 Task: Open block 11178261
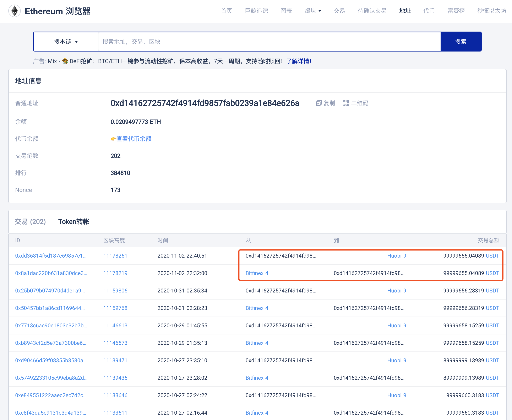click(115, 256)
